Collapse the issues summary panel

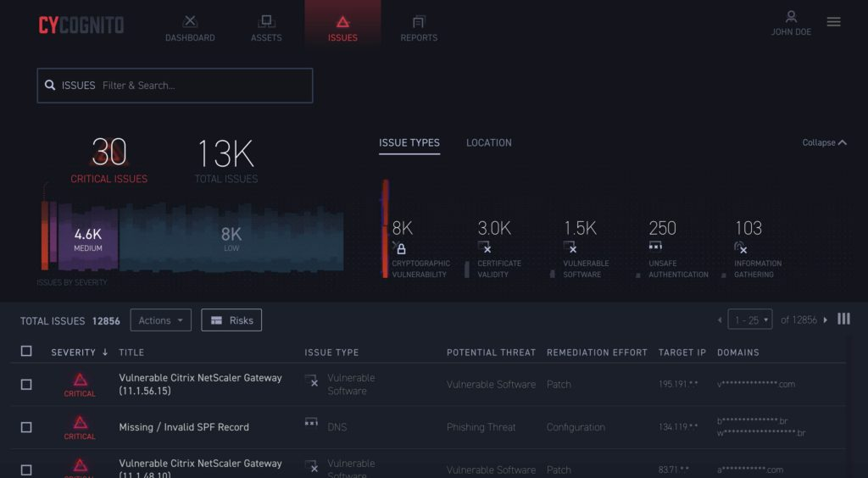(x=824, y=142)
